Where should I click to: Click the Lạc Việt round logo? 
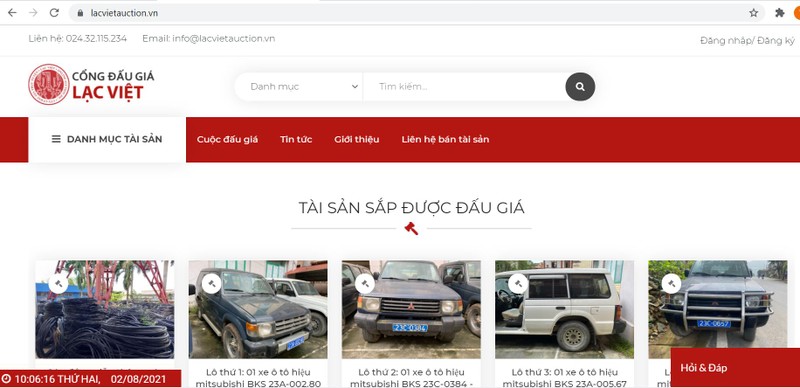pos(48,84)
